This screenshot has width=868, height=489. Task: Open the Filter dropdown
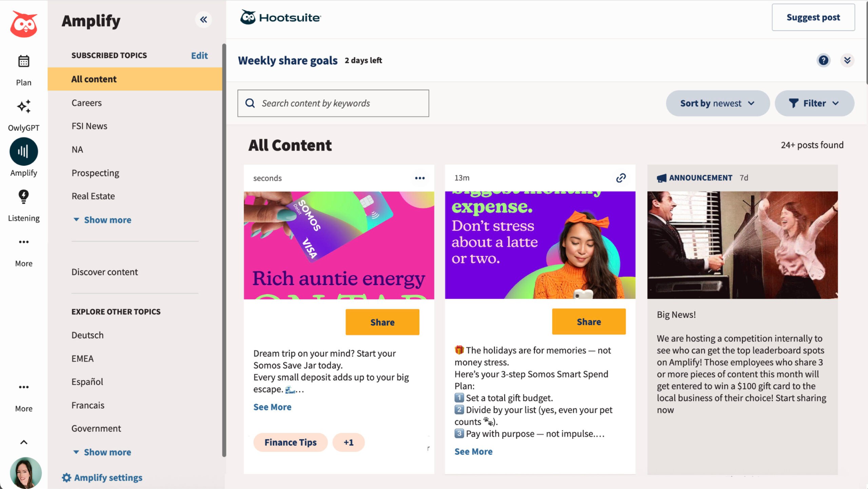pos(814,103)
